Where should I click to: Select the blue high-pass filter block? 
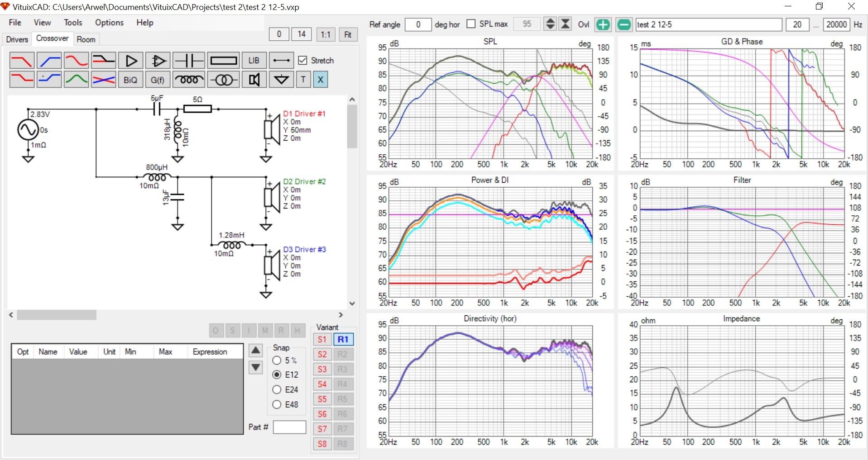point(49,60)
